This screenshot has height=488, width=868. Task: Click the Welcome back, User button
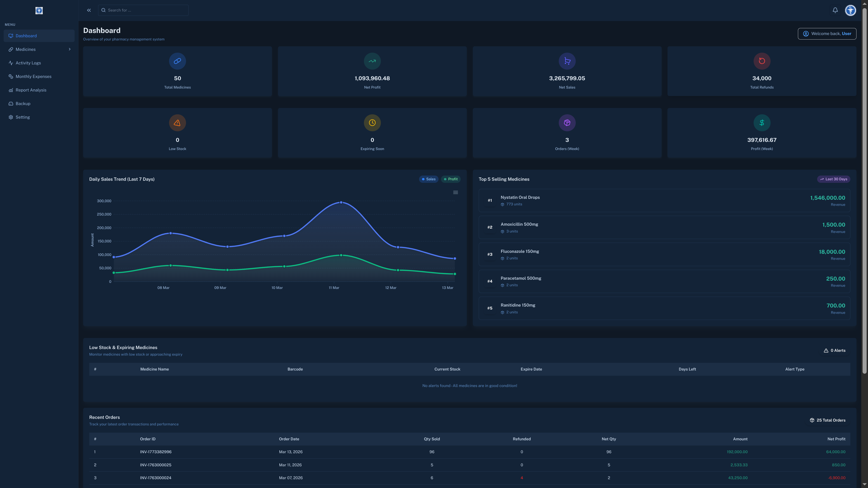(827, 34)
